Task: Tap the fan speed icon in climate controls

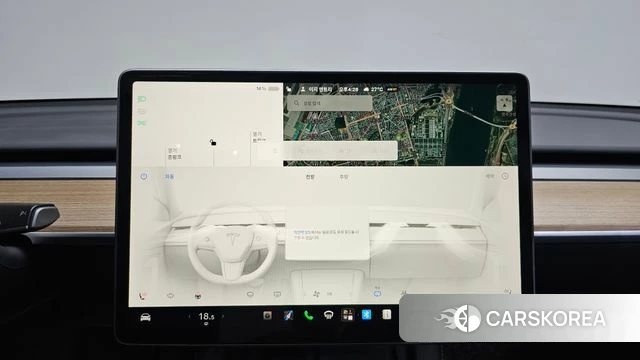Action: 316,293
